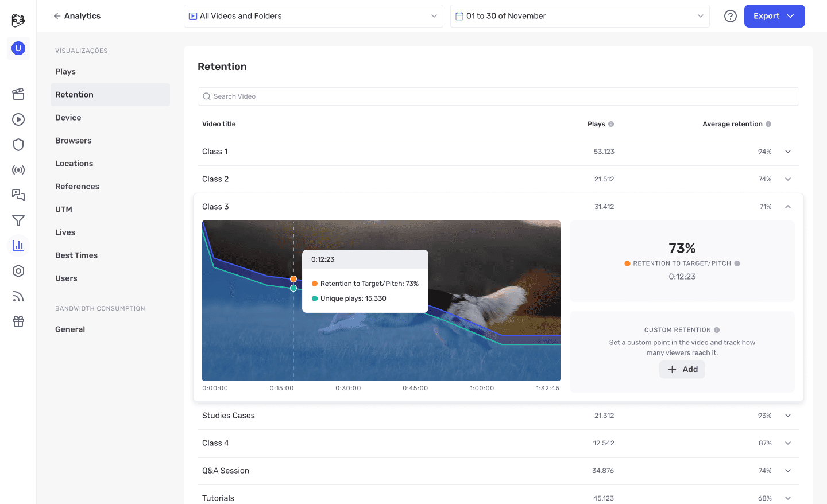
Task: Open the 01 to 30 of November date selector
Action: (579, 15)
